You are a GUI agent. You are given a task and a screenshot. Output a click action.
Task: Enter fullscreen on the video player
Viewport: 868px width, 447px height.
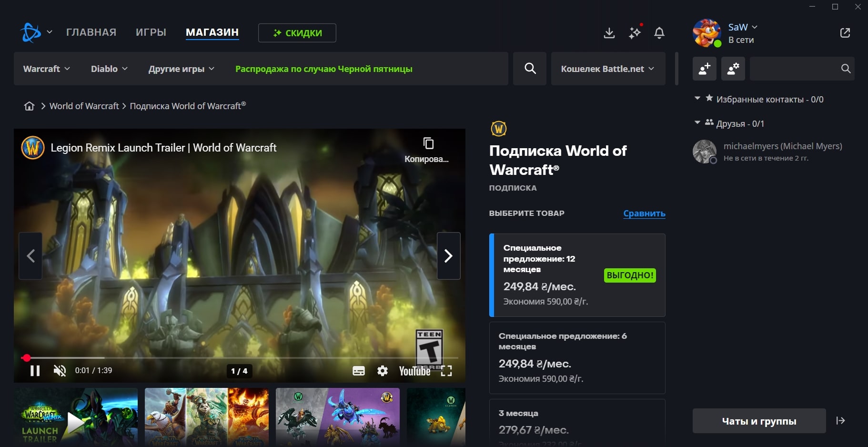coord(446,371)
